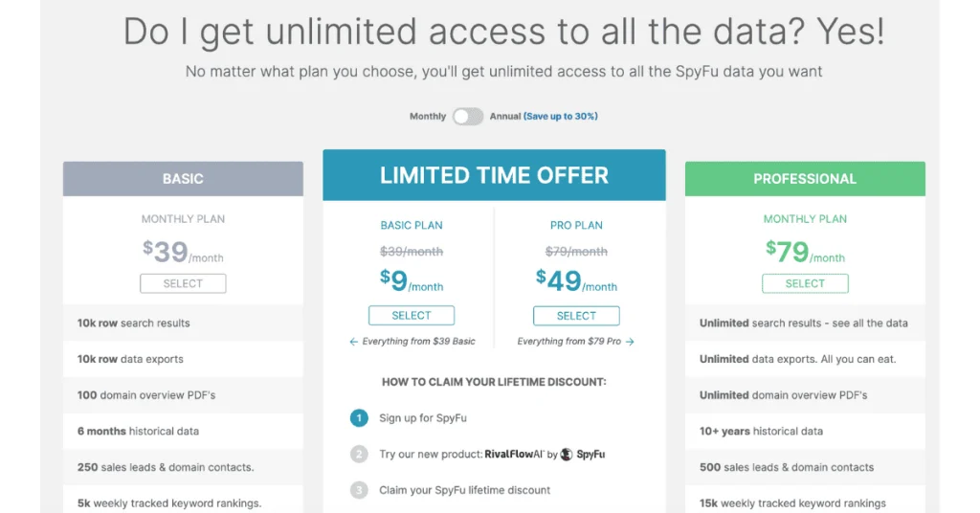
Task: Click the step 1 circle icon
Action: tap(359, 418)
